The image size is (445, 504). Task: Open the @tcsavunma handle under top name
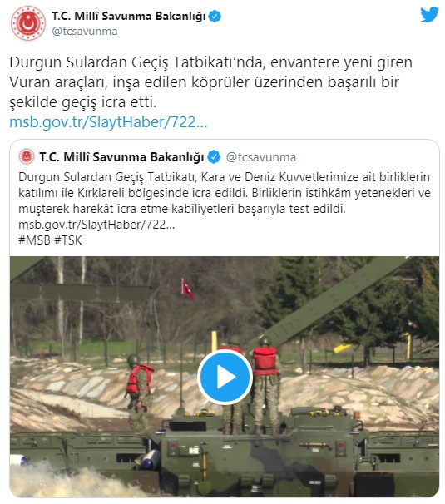click(x=85, y=32)
